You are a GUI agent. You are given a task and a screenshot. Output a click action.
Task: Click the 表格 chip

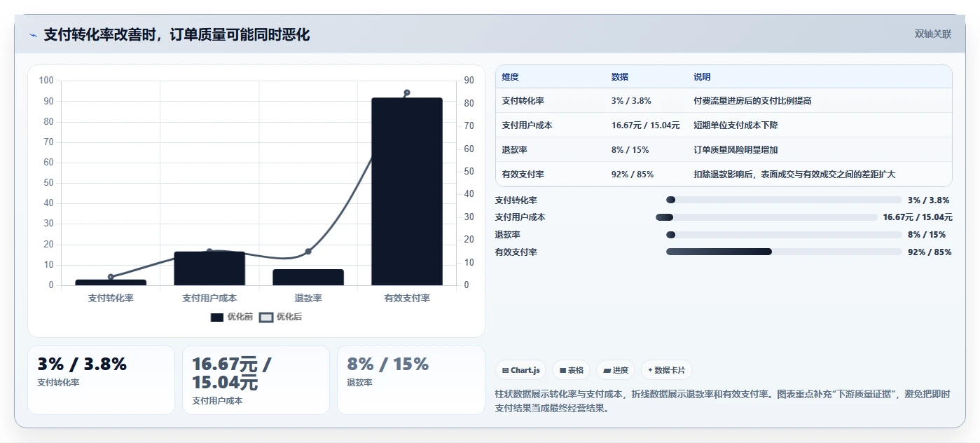pyautogui.click(x=572, y=370)
